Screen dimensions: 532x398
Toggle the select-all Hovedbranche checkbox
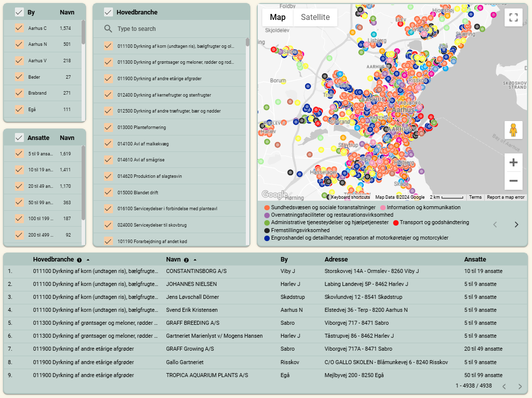[108, 12]
